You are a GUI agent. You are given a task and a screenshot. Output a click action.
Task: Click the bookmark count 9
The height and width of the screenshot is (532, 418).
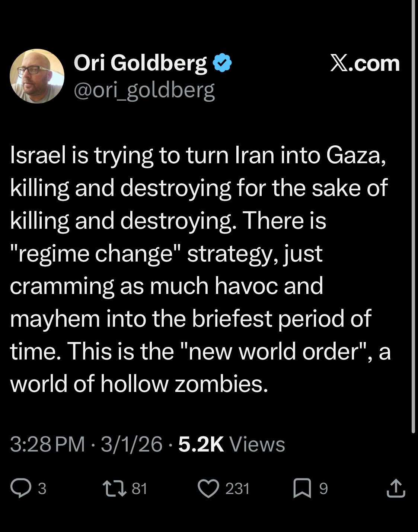click(x=323, y=488)
